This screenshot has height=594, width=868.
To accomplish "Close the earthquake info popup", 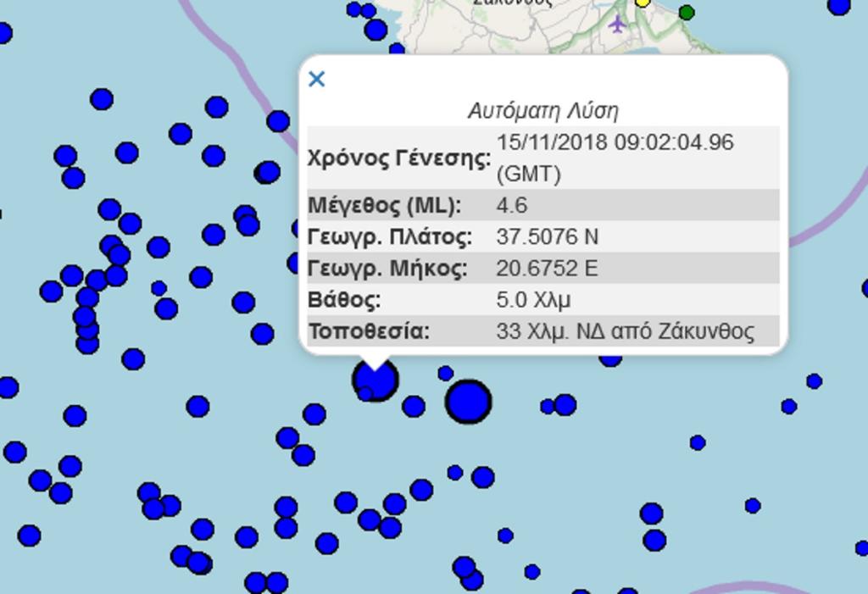I will pyautogui.click(x=317, y=80).
